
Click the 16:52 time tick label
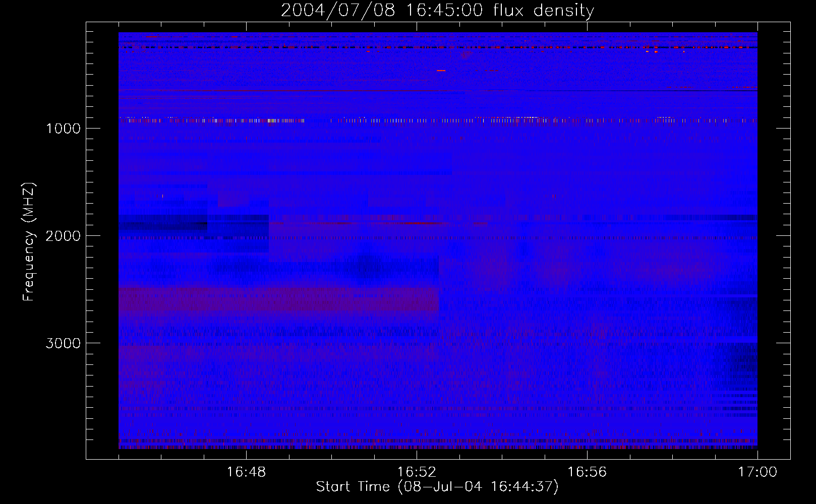click(x=417, y=472)
